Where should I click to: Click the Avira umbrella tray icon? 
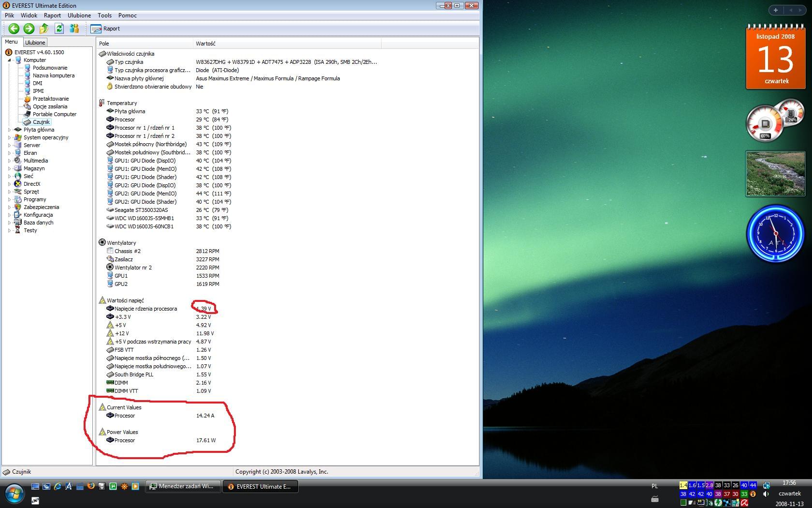pyautogui.click(x=745, y=503)
